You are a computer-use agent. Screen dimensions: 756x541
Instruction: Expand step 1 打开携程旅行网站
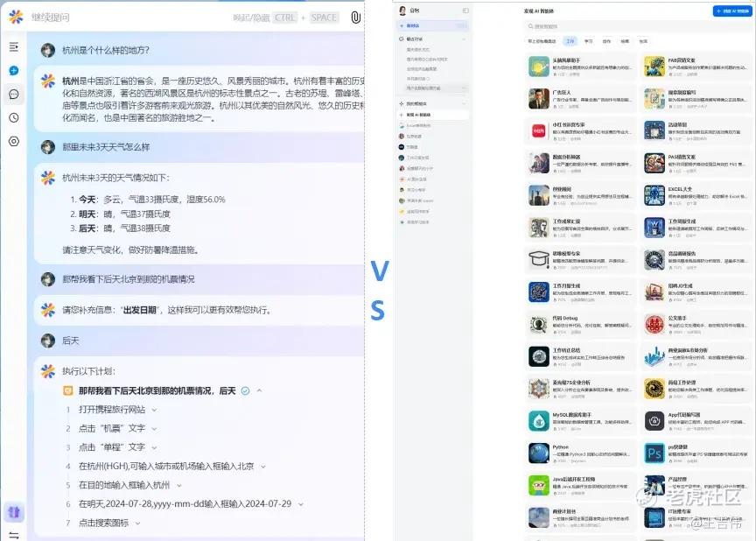154,410
